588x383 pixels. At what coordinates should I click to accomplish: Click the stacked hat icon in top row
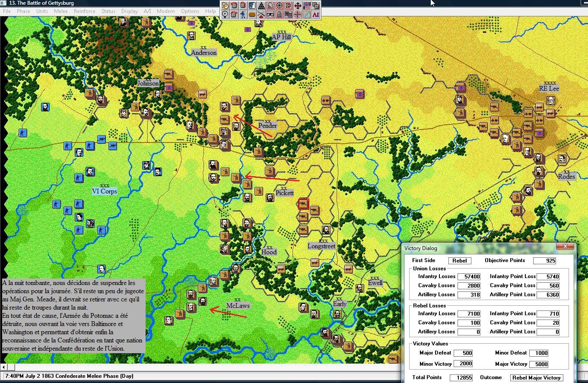[x=270, y=6]
